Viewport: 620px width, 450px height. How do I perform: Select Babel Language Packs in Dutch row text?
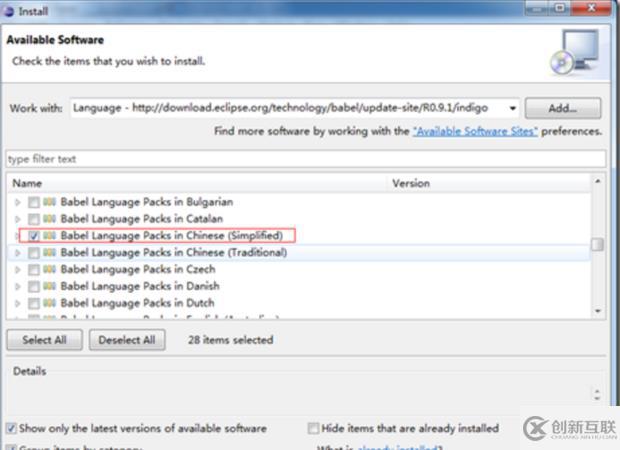(137, 303)
